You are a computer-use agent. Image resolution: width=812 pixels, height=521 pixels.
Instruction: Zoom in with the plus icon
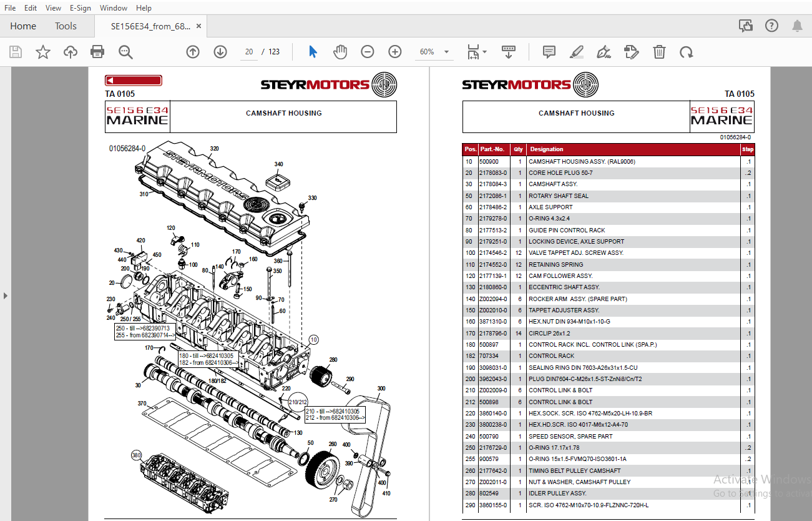click(x=395, y=52)
